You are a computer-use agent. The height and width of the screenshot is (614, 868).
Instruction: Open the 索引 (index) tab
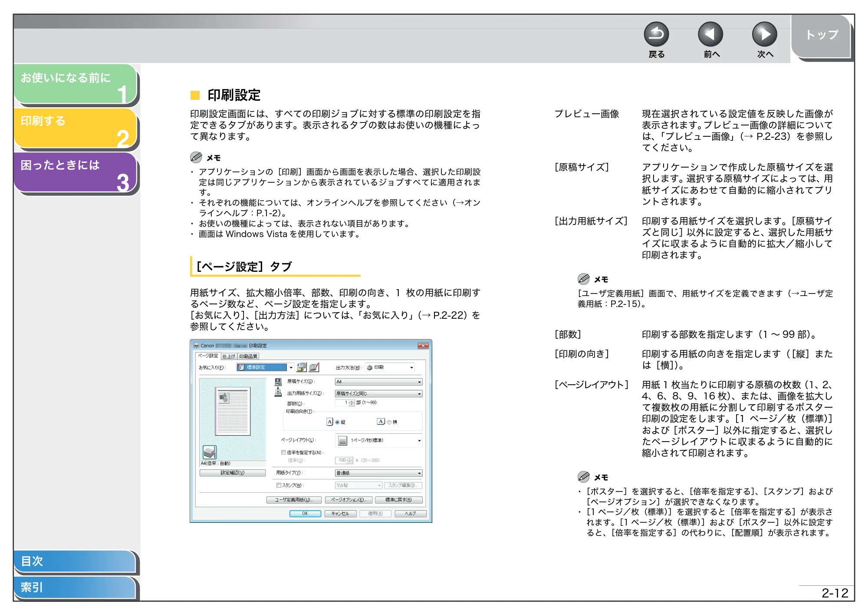click(75, 588)
